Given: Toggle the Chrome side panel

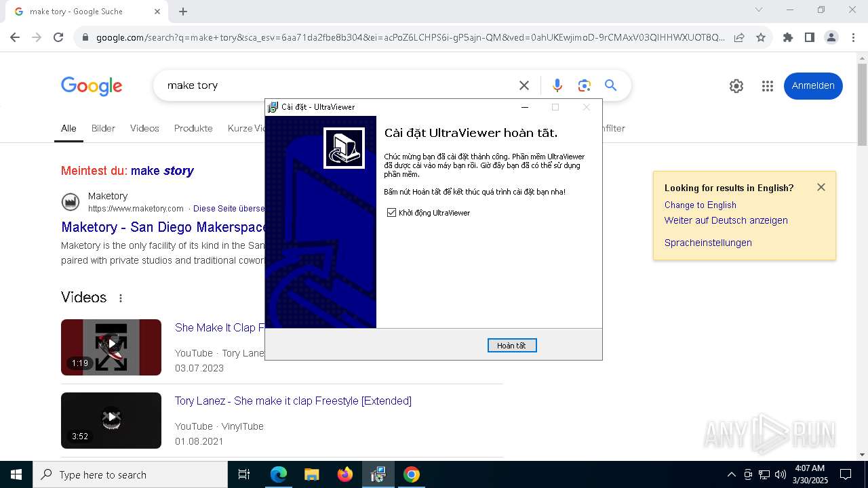Looking at the screenshot, I should coord(809,38).
